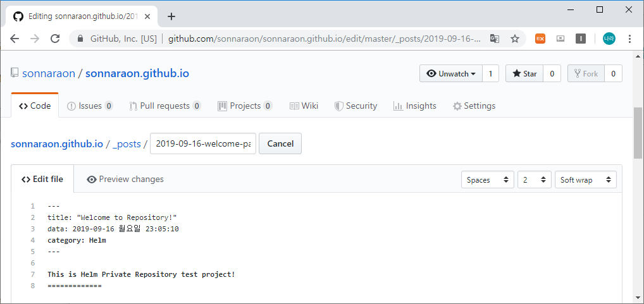This screenshot has height=304, width=644.
Task: Open the Spaces indent mode dropdown
Action: coord(488,179)
